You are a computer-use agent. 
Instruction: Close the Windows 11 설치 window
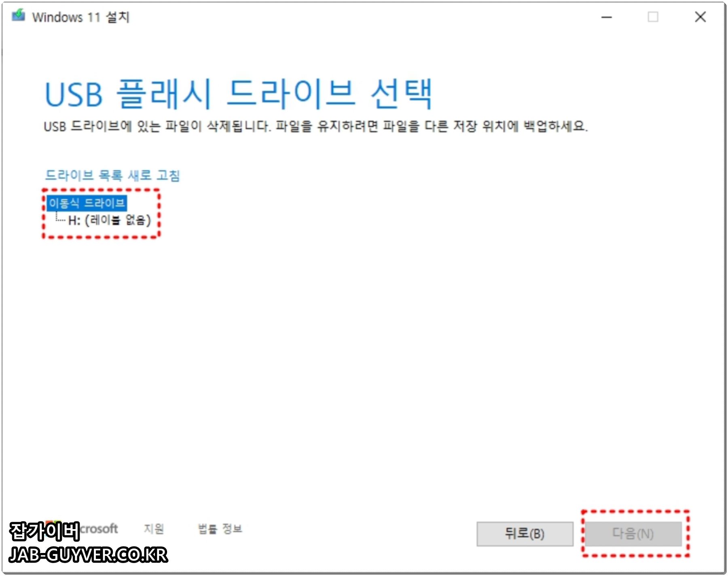(700, 17)
